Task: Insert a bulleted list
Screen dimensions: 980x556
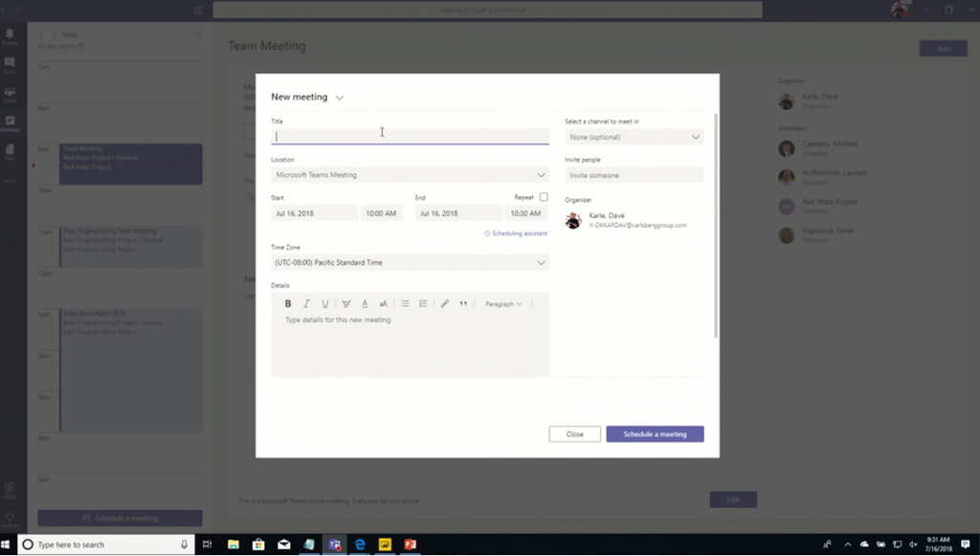Action: 405,303
